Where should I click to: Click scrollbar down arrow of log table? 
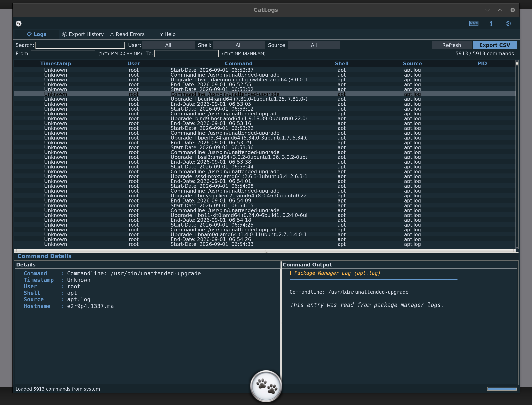[x=517, y=248]
